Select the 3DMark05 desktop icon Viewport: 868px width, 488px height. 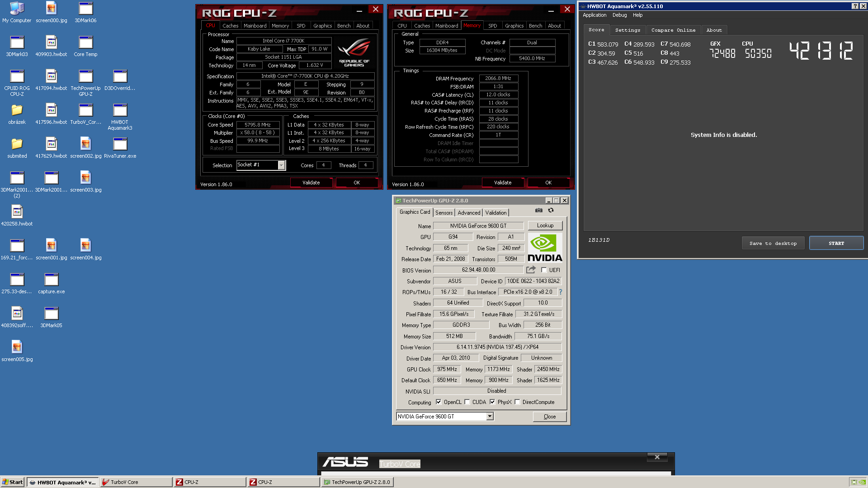click(x=51, y=318)
